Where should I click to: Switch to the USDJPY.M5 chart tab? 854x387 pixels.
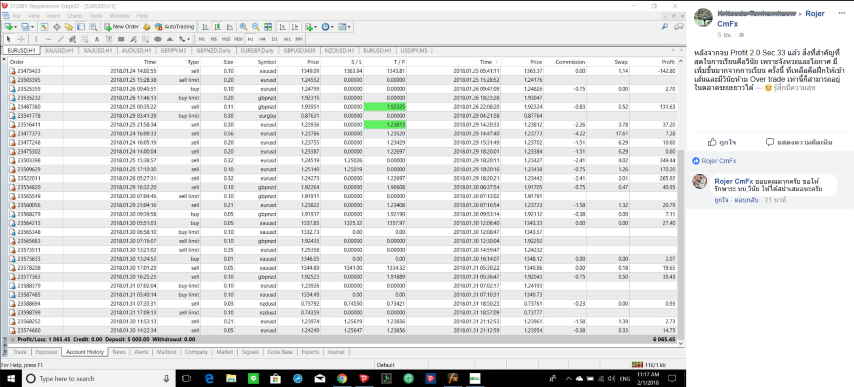[x=413, y=50]
